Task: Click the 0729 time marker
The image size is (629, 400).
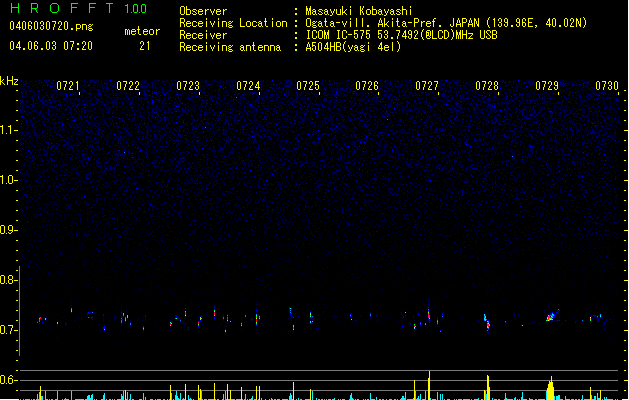Action: coord(547,86)
